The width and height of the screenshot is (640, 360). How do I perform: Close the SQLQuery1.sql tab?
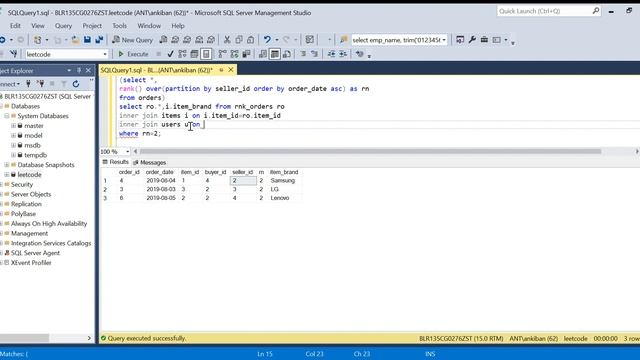point(231,70)
